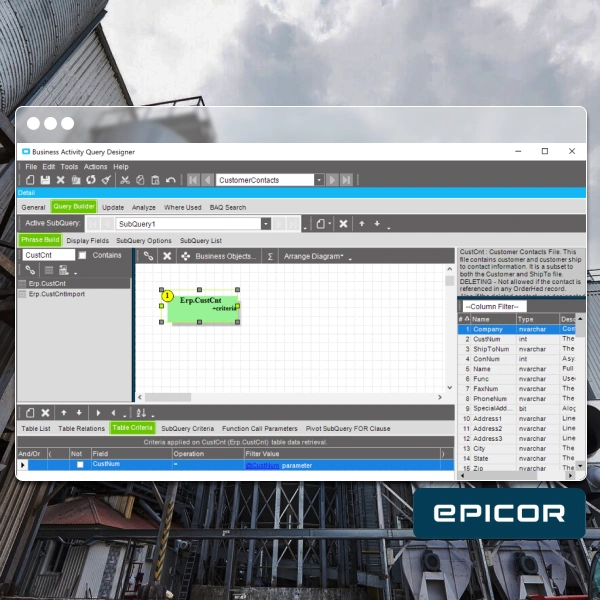Click the New criteria icon in bottom toolbar
The width and height of the screenshot is (600, 600).
click(30, 413)
